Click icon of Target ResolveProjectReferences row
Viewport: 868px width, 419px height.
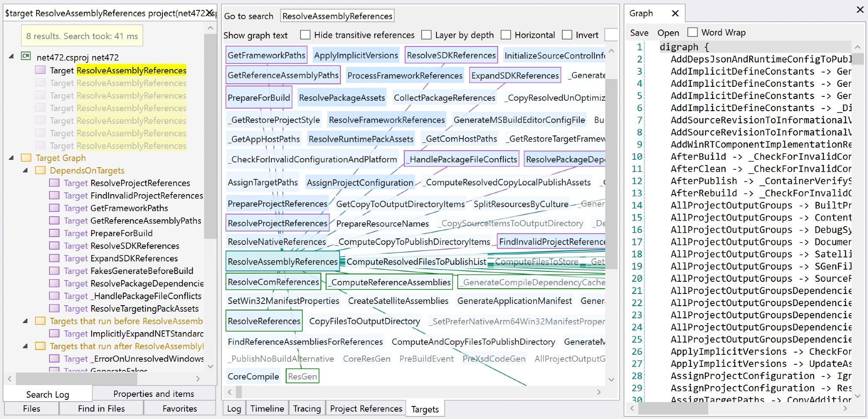tap(54, 183)
